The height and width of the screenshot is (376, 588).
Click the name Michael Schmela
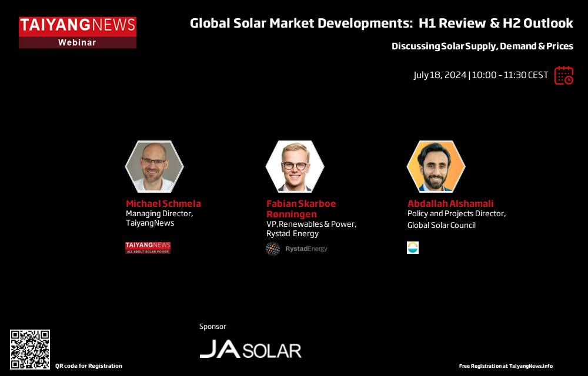point(163,203)
